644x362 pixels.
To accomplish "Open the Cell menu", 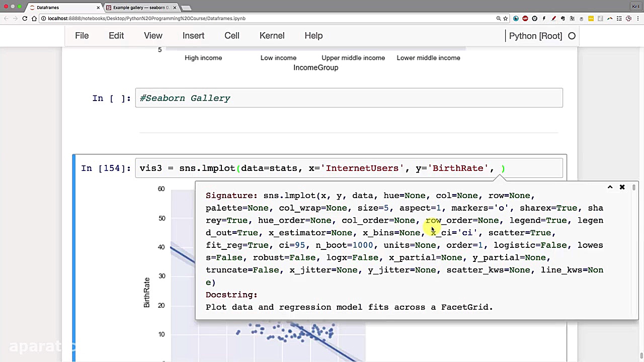I will (232, 36).
